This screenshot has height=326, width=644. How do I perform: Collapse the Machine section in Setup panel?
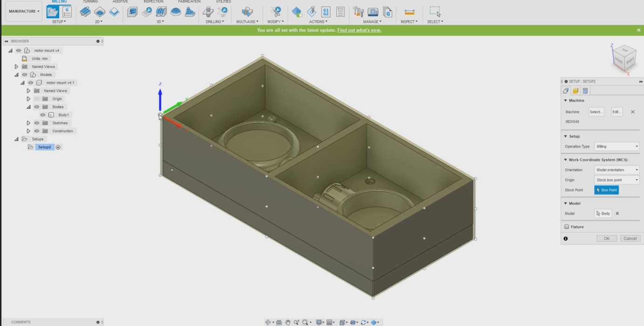[566, 101]
